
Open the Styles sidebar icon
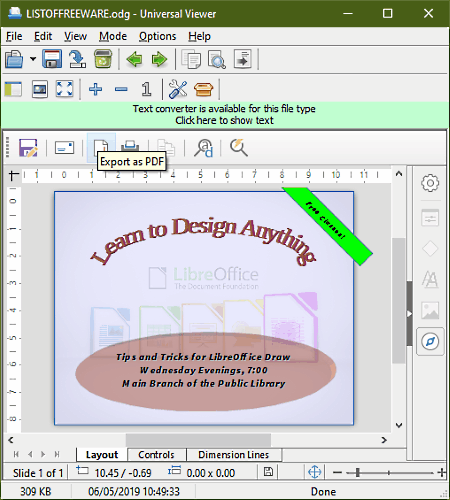click(430, 279)
